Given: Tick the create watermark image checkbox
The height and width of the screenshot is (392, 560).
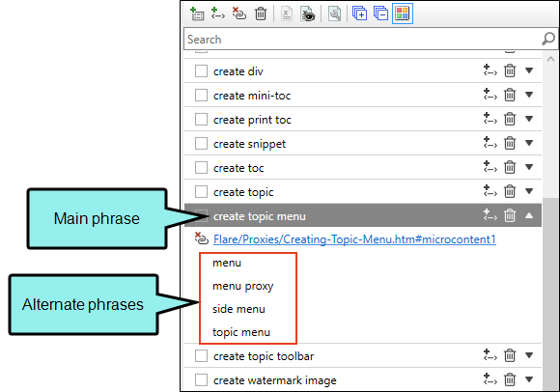Looking at the screenshot, I should click(x=201, y=379).
